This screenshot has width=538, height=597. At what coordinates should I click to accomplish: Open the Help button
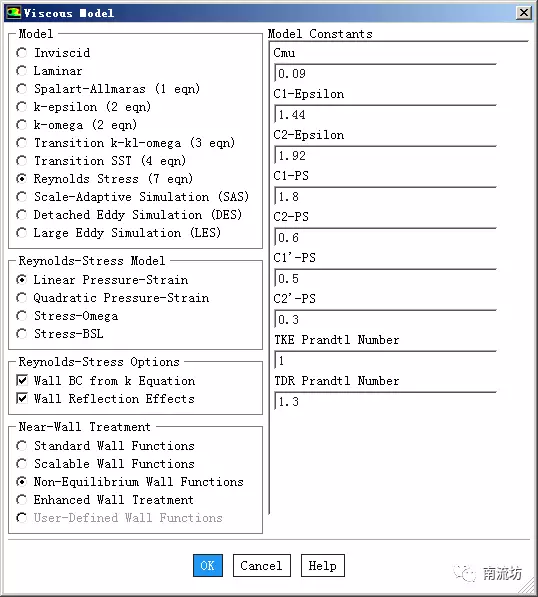(x=322, y=565)
